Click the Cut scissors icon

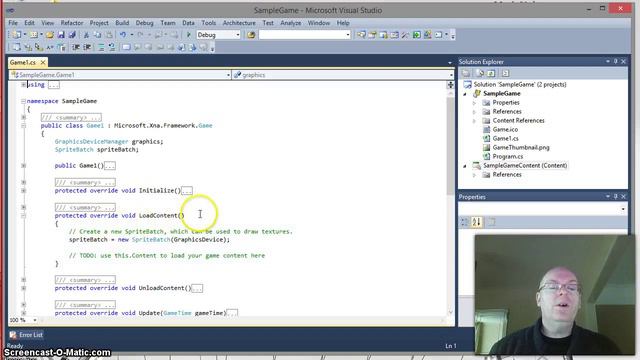click(86, 35)
